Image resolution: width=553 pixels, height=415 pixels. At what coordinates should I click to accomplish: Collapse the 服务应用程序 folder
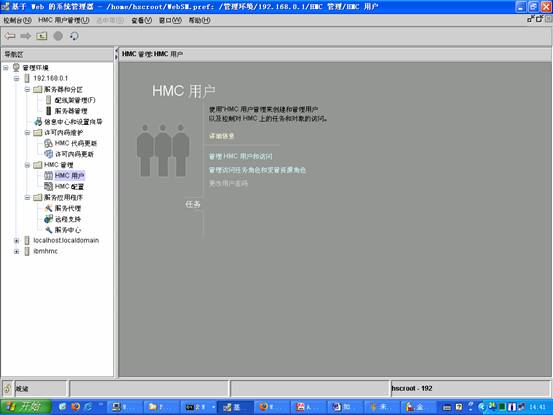tap(27, 197)
